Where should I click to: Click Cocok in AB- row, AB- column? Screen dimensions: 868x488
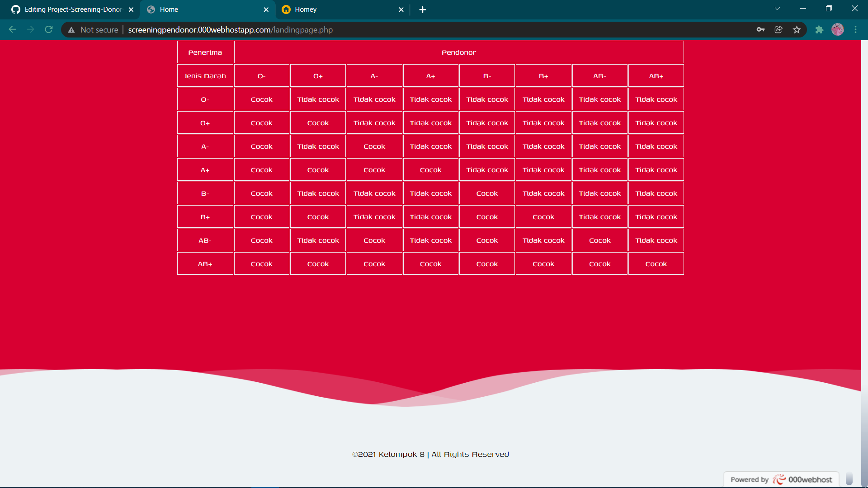tap(600, 240)
